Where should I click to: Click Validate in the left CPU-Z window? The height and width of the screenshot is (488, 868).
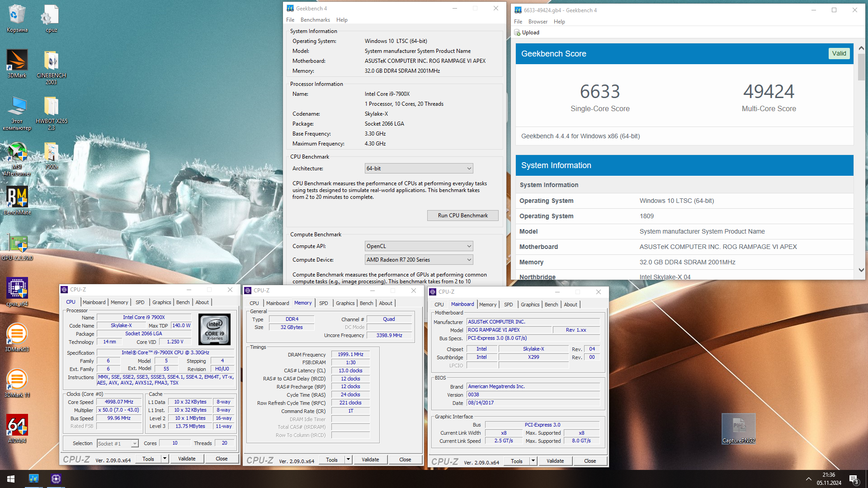click(x=187, y=459)
